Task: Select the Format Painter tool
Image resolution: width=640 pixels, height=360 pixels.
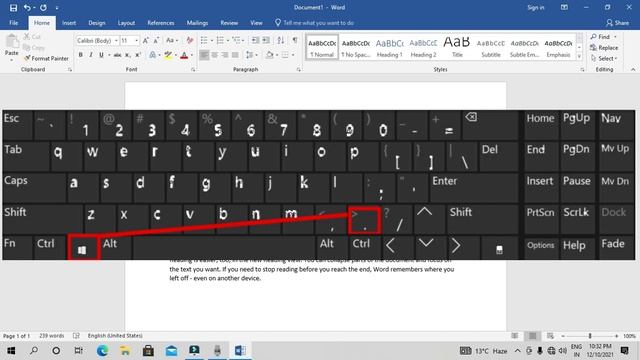Action: coord(46,58)
